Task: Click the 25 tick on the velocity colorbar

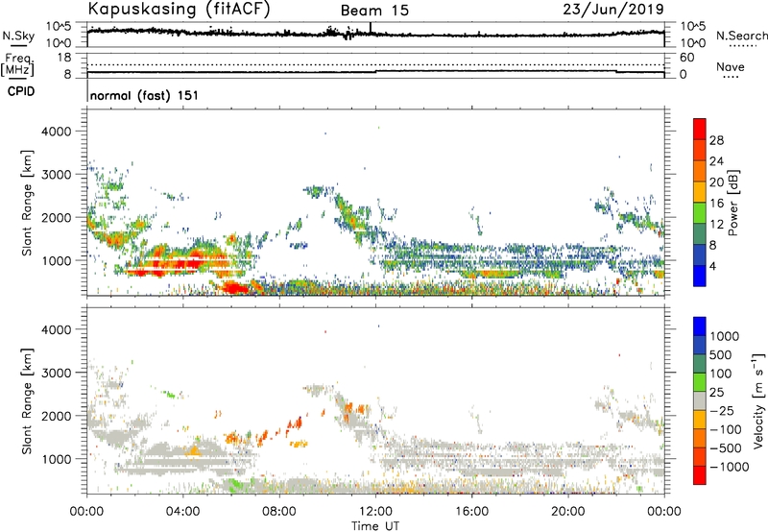Action: point(717,393)
